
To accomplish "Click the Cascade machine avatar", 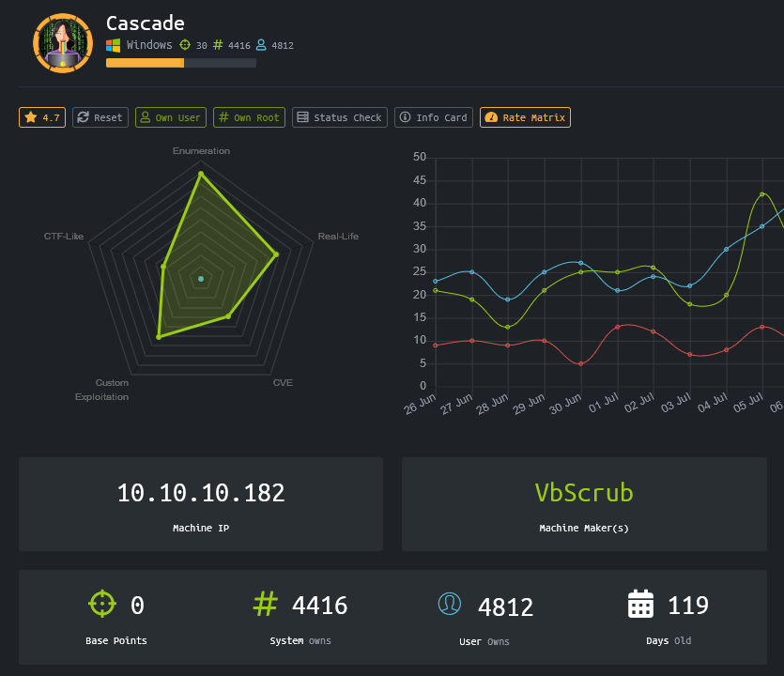I will 63,43.
